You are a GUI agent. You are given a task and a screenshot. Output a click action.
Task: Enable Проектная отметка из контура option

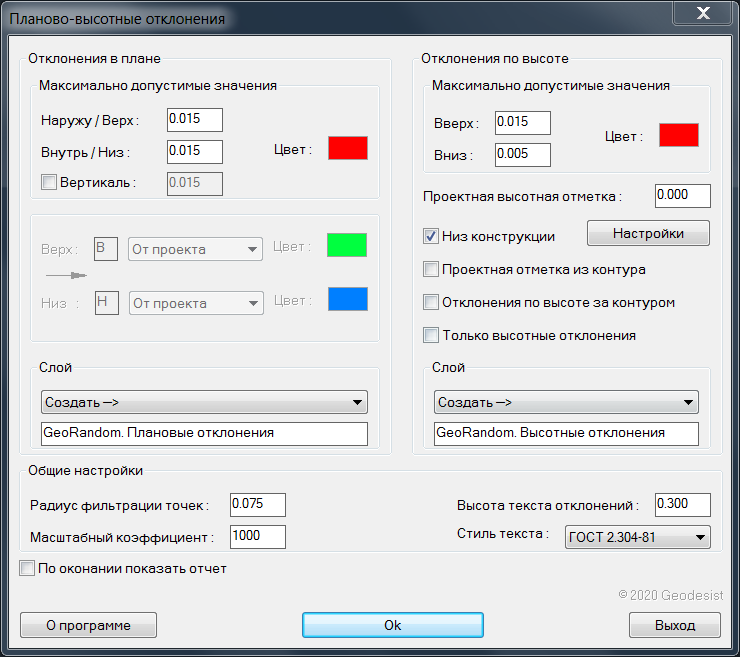click(x=431, y=269)
